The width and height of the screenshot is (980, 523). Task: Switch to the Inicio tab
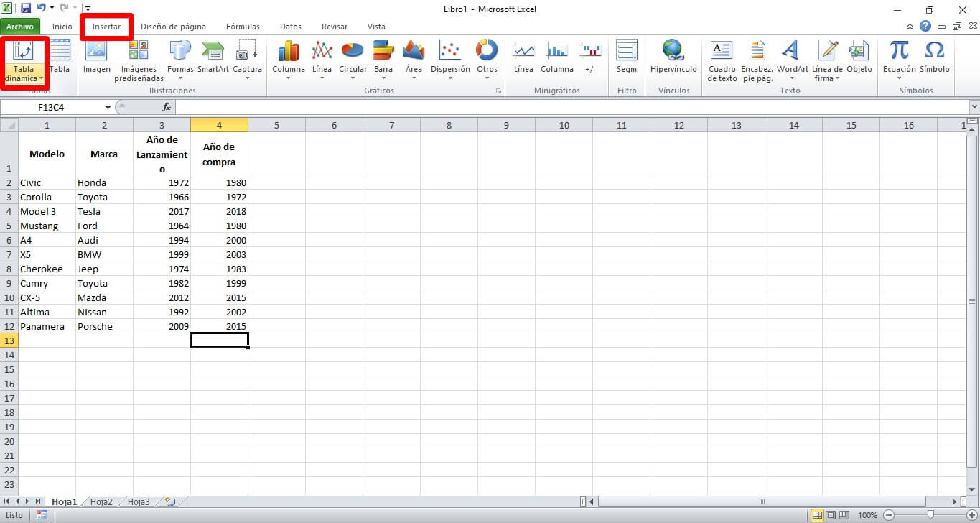(62, 27)
